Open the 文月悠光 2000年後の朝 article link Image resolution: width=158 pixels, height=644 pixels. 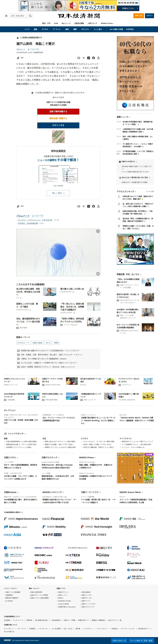pyautogui.click(x=28, y=223)
